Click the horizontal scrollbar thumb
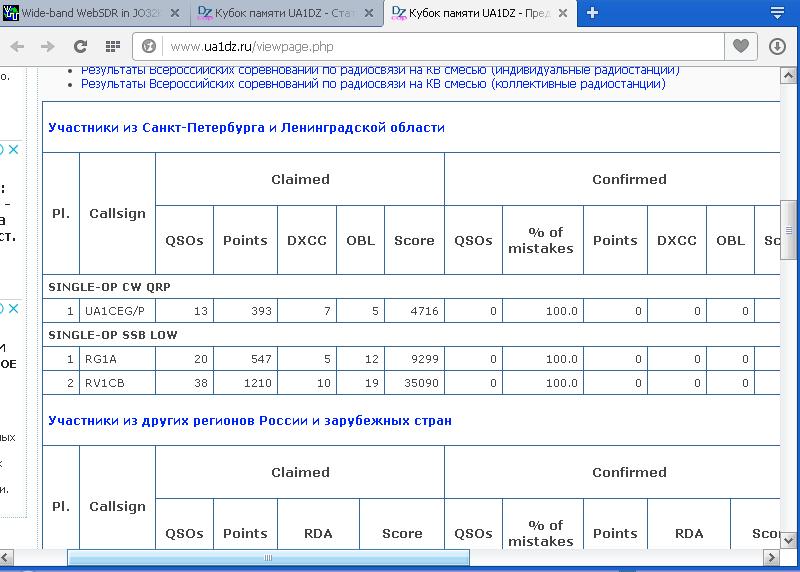This screenshot has height=572, width=800. [x=268, y=557]
